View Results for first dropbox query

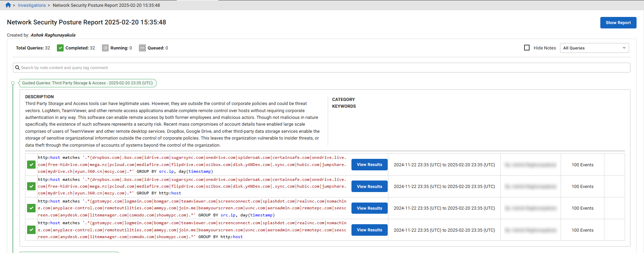(369, 165)
